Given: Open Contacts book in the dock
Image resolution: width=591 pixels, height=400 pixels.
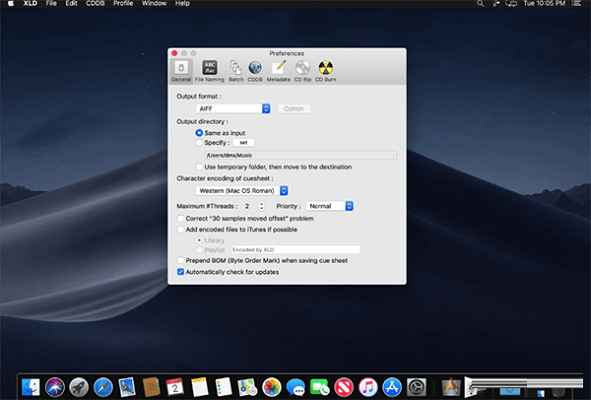Looking at the screenshot, I should click(x=151, y=387).
